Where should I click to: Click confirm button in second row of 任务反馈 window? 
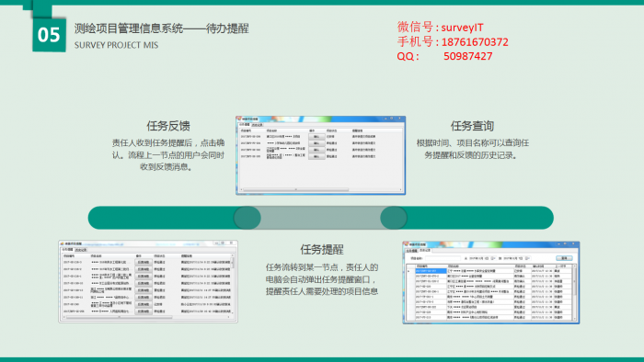point(316,143)
